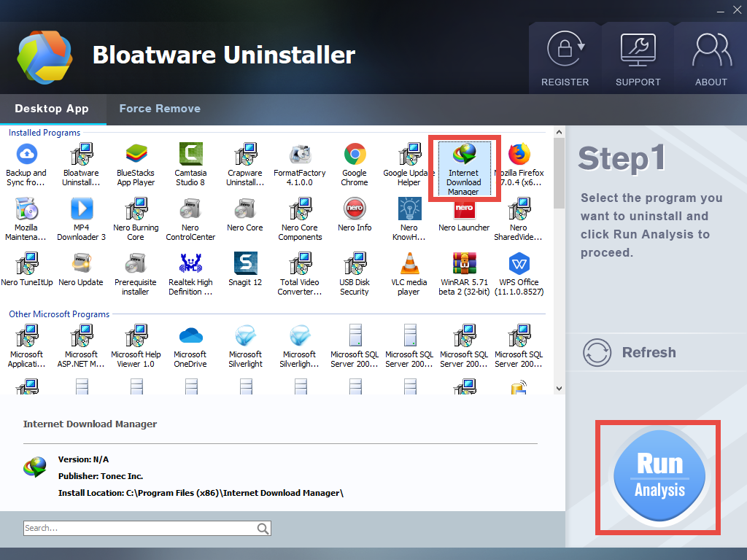The height and width of the screenshot is (560, 747).
Task: Refresh the installed programs list
Action: coord(630,352)
